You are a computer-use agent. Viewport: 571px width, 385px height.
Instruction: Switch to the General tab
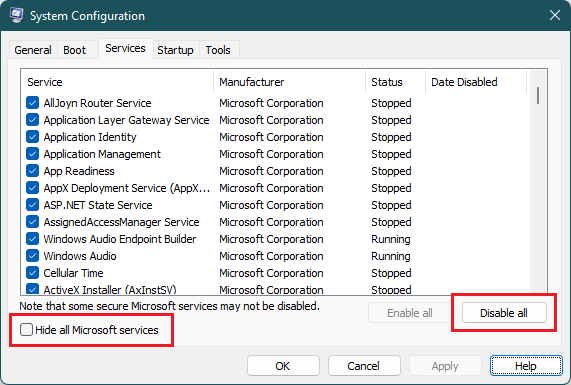pyautogui.click(x=33, y=50)
